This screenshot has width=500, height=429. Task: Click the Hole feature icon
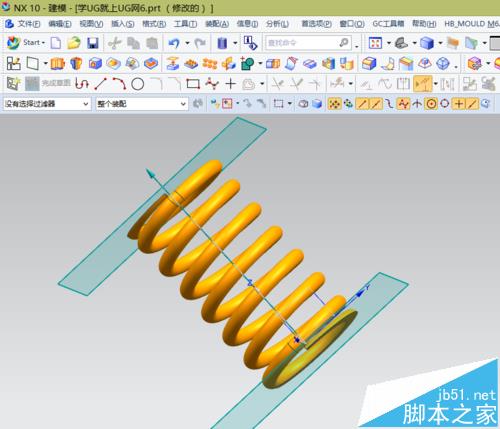tap(95, 63)
